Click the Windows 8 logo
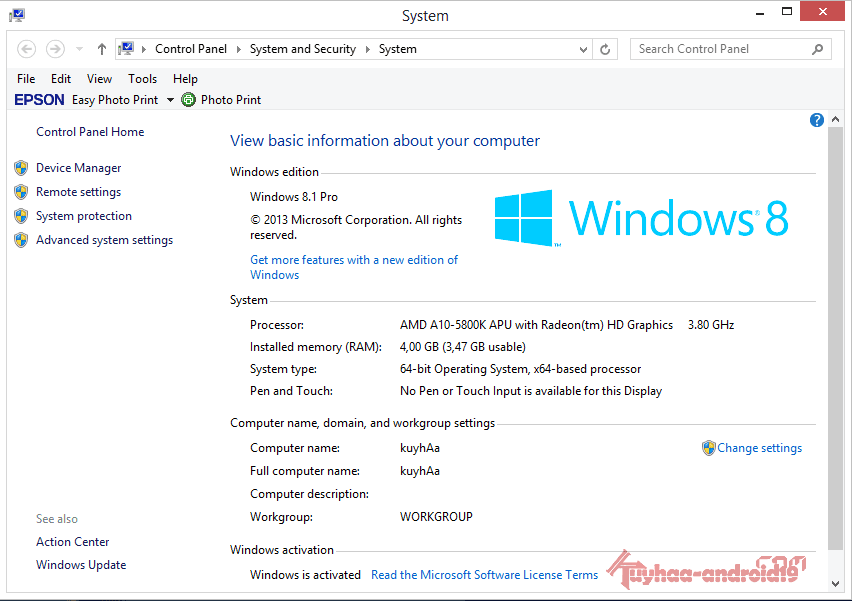Image resolution: width=852 pixels, height=601 pixels. pyautogui.click(x=641, y=218)
